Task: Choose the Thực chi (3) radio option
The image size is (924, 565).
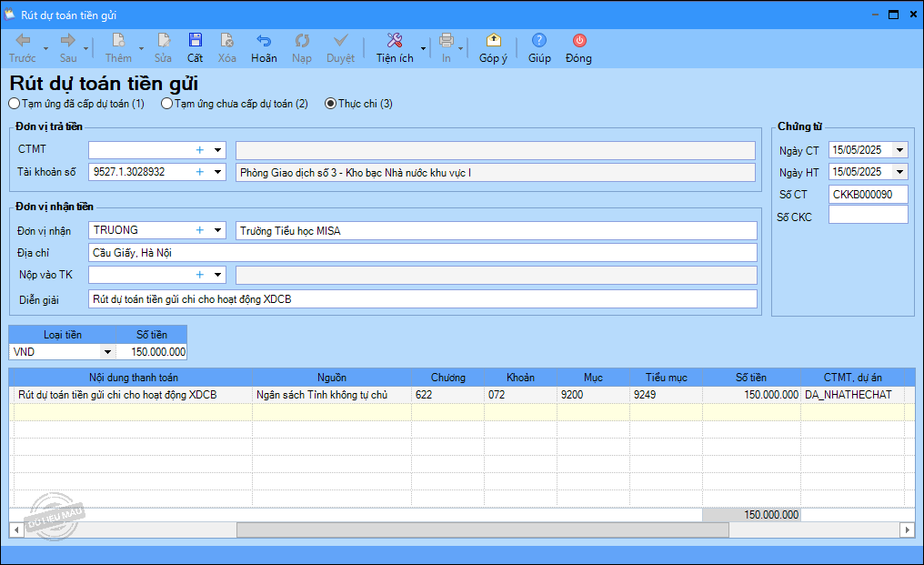Action: pyautogui.click(x=331, y=104)
